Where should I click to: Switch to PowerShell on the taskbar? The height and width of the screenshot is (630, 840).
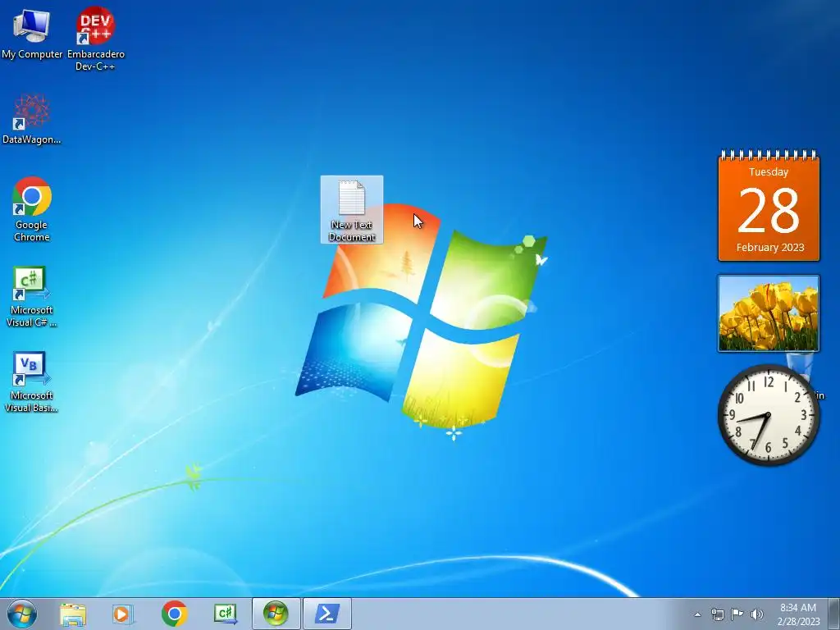point(327,614)
